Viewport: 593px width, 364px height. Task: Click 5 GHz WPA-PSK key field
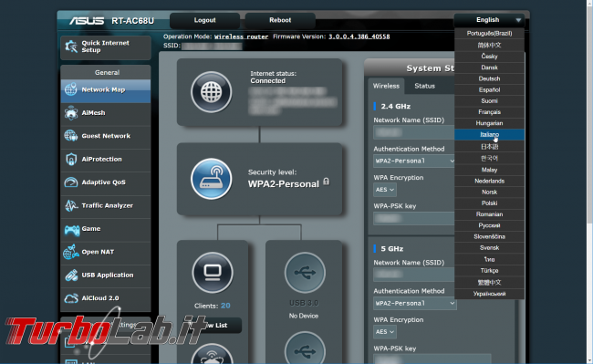click(432, 359)
